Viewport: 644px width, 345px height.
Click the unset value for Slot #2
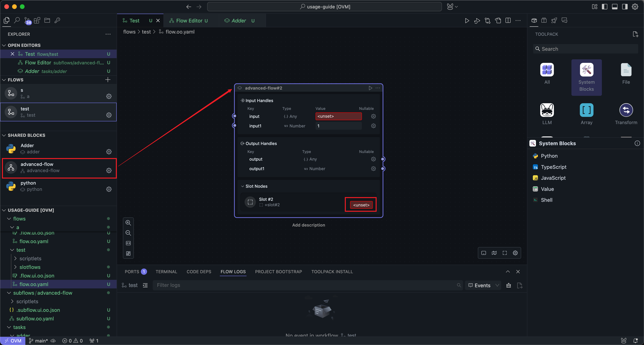coord(361,205)
